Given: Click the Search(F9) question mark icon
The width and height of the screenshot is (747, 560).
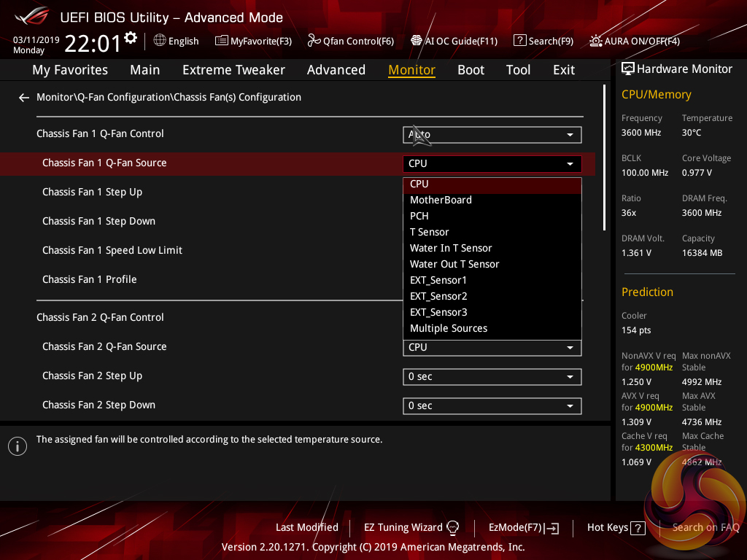Looking at the screenshot, I should tap(519, 41).
